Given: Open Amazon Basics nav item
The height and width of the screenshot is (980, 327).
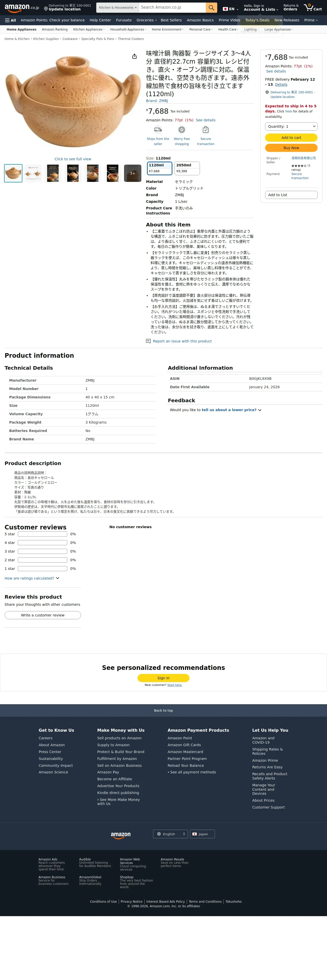Looking at the screenshot, I should point(200,20).
